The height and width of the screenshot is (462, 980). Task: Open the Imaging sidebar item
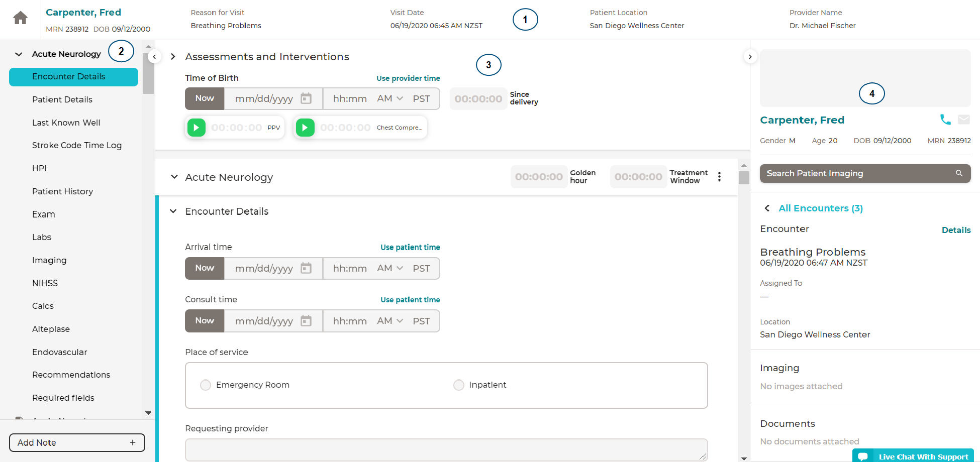(x=49, y=260)
